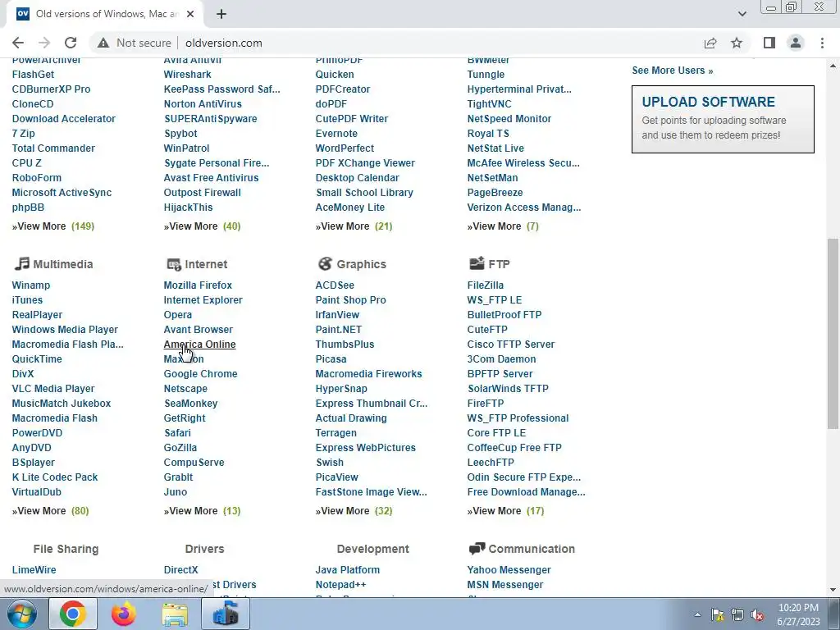Viewport: 840px width, 630px height.
Task: Open the Notepad++ link
Action: (x=340, y=584)
